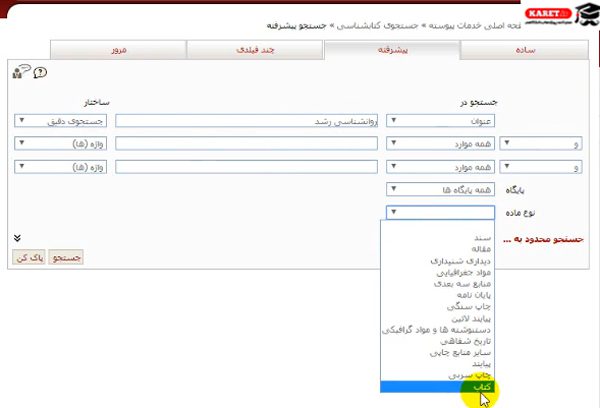Open the همه موارد dropdown just above پایگاه
The width and height of the screenshot is (600, 408).
tap(440, 167)
